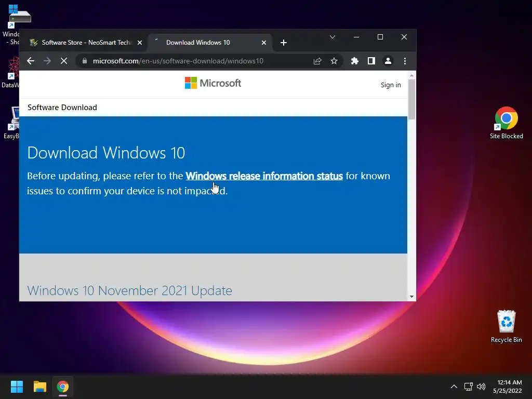
Task: Open Windows release information status link
Action: click(264, 176)
